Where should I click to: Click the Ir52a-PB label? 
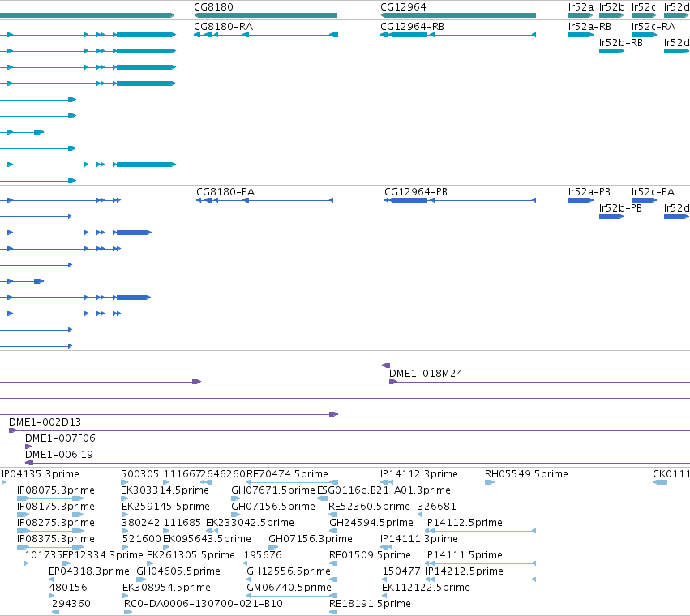589,192
